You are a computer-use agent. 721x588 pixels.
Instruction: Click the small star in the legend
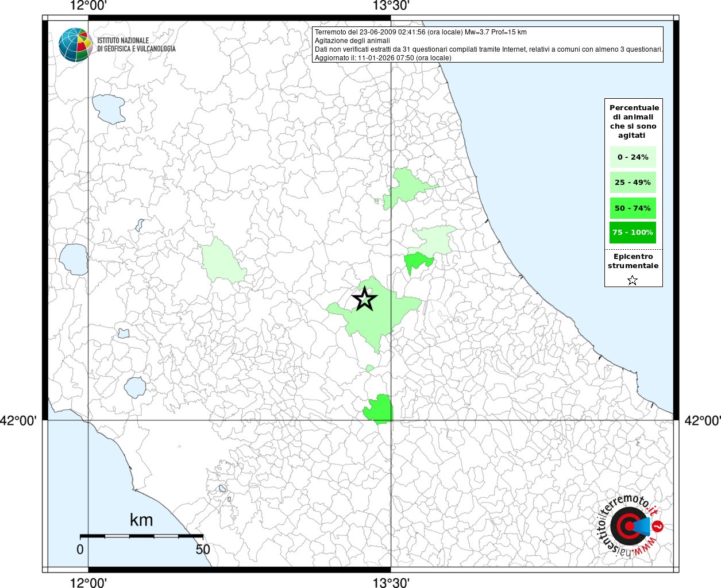point(632,280)
